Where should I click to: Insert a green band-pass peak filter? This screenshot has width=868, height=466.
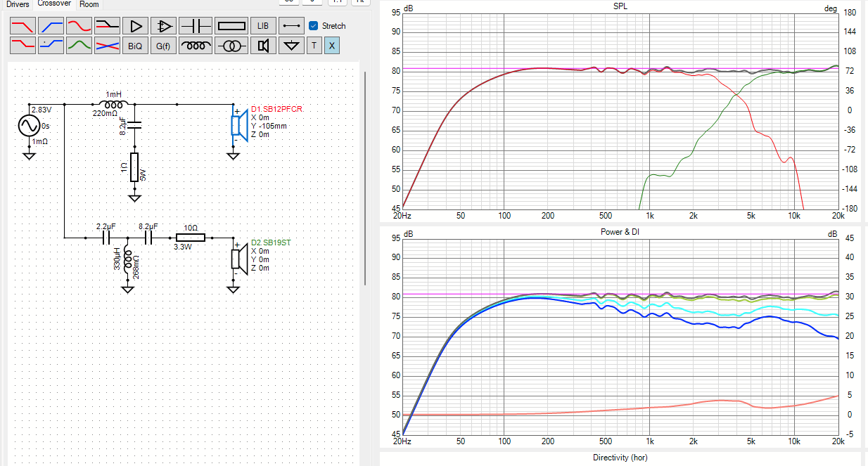tap(79, 46)
